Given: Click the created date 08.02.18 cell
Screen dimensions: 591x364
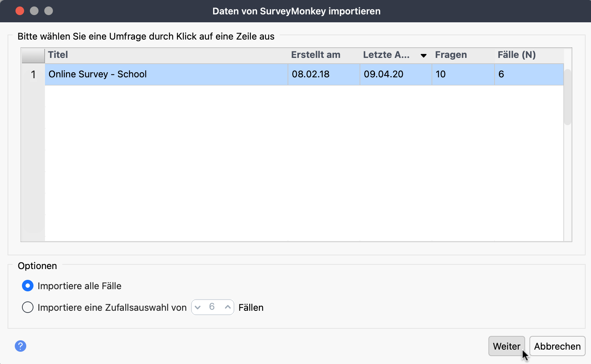Looking at the screenshot, I should [324, 74].
